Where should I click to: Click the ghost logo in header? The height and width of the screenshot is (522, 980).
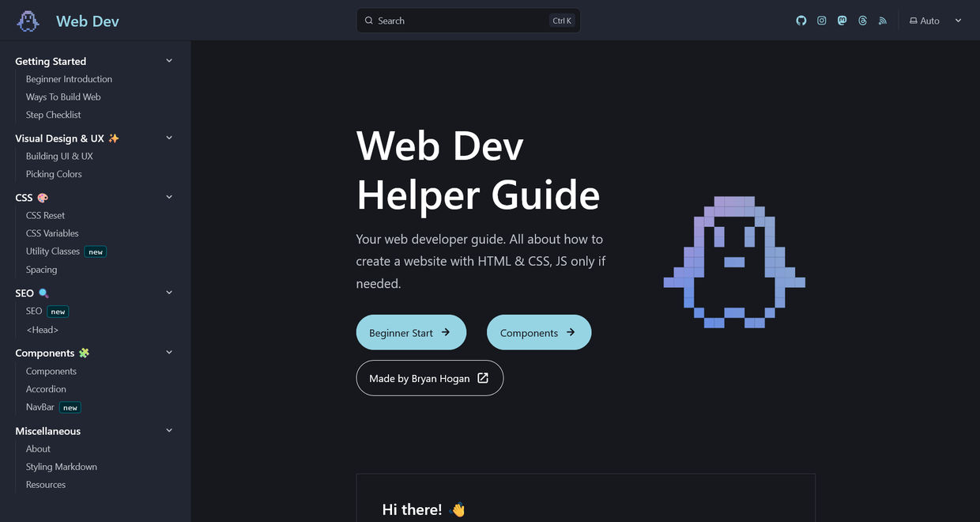pos(28,21)
